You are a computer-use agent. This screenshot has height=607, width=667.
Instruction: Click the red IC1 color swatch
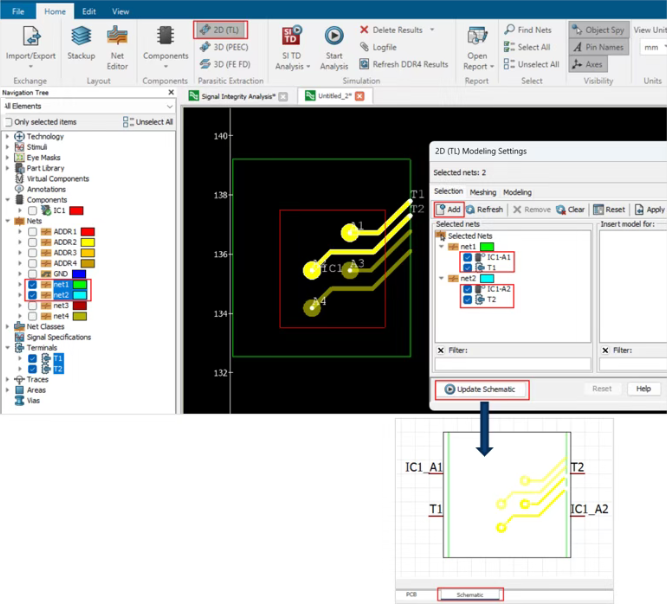(x=76, y=211)
